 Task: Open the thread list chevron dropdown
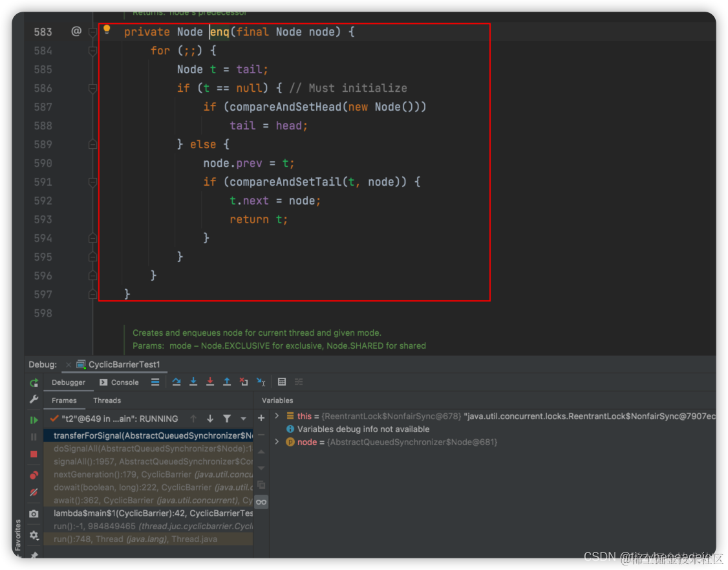point(242,419)
